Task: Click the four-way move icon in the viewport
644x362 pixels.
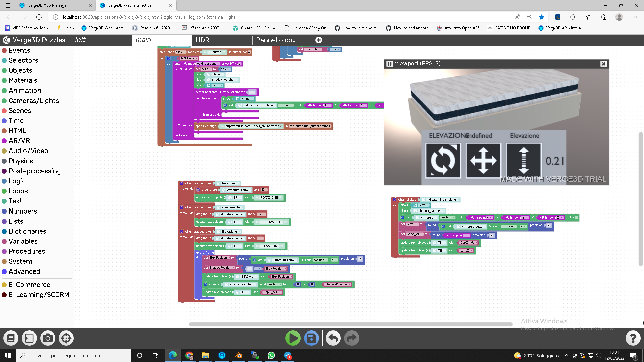Action: 483,160
